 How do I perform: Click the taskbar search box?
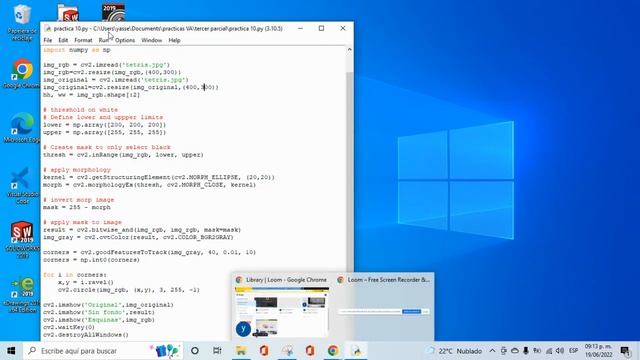pyautogui.click(x=103, y=351)
